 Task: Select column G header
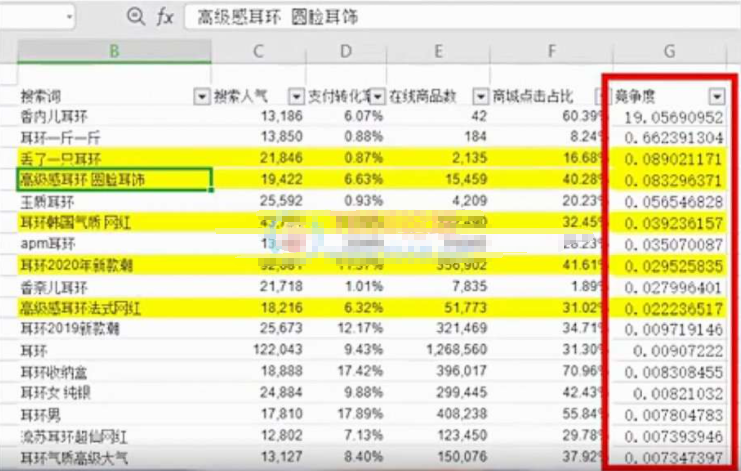(669, 51)
